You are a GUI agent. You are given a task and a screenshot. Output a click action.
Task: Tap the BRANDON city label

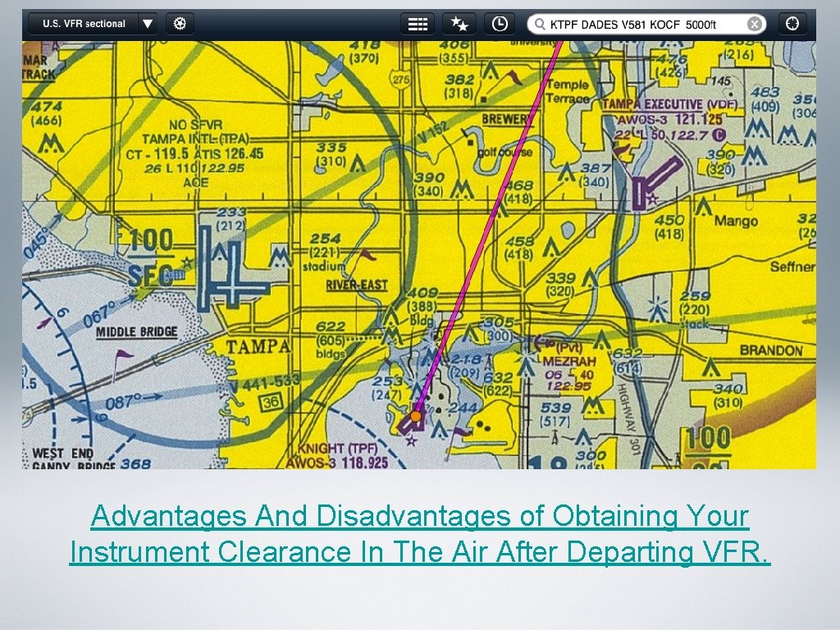coord(771,350)
